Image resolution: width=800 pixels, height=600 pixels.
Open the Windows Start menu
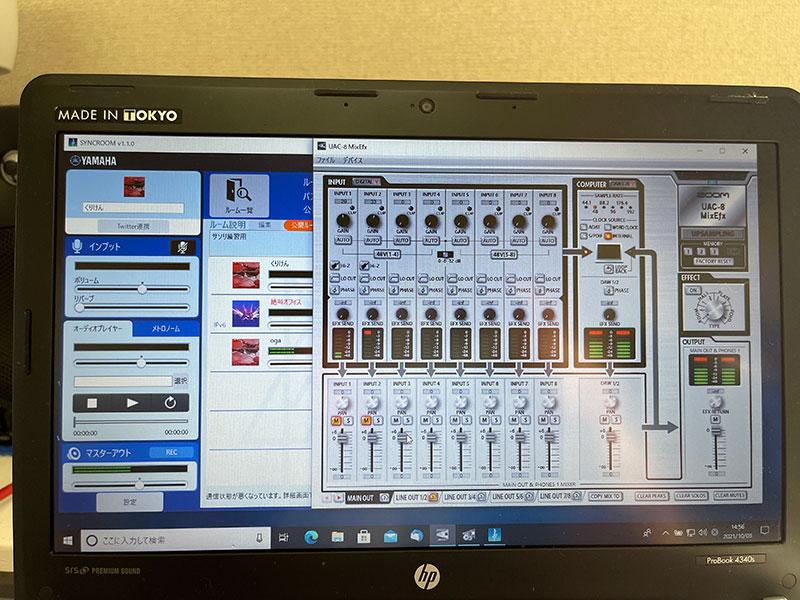tap(68, 540)
